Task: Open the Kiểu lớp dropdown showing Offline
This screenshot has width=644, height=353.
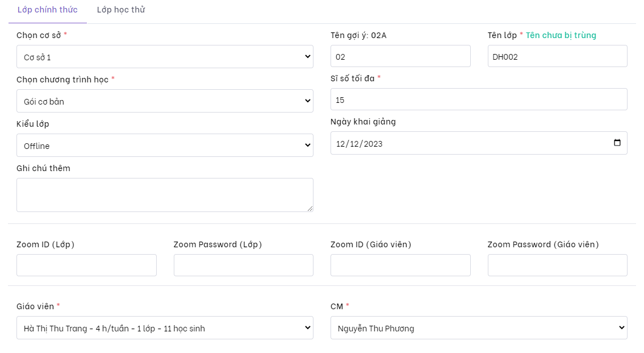Action: tap(165, 146)
